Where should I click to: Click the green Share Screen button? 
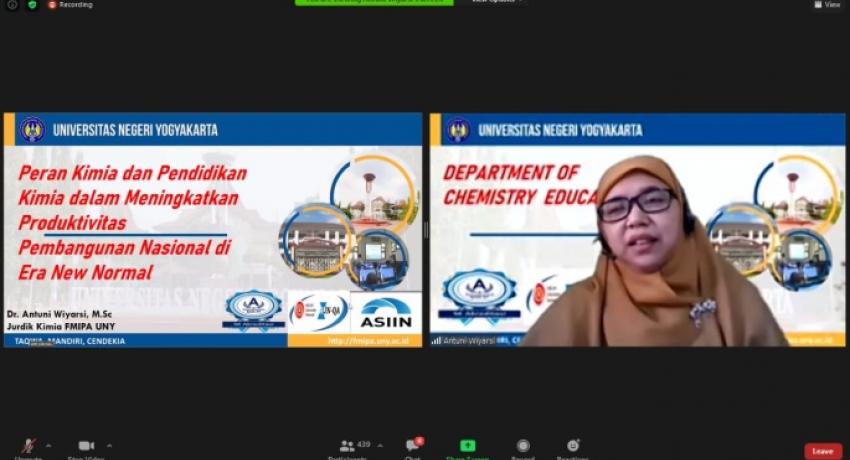point(467,448)
